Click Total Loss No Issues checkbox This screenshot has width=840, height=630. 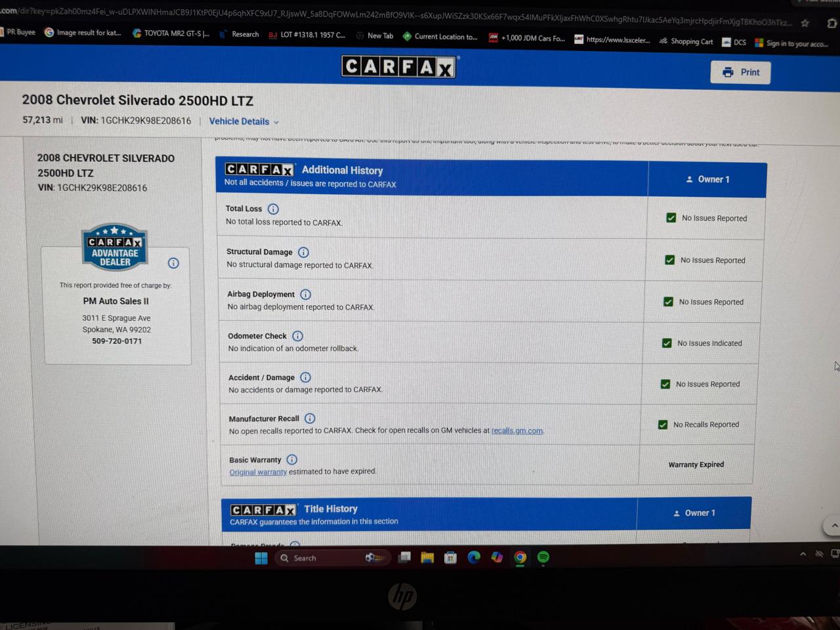[x=671, y=218]
